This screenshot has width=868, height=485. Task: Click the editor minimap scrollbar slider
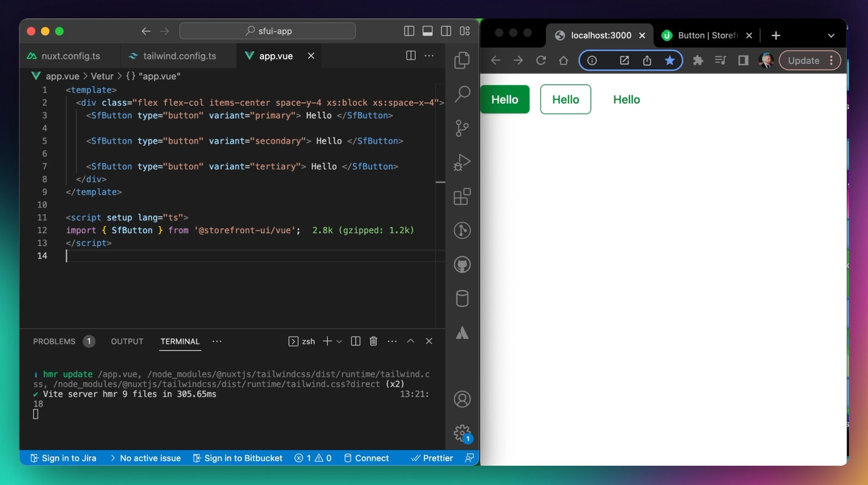440,182
